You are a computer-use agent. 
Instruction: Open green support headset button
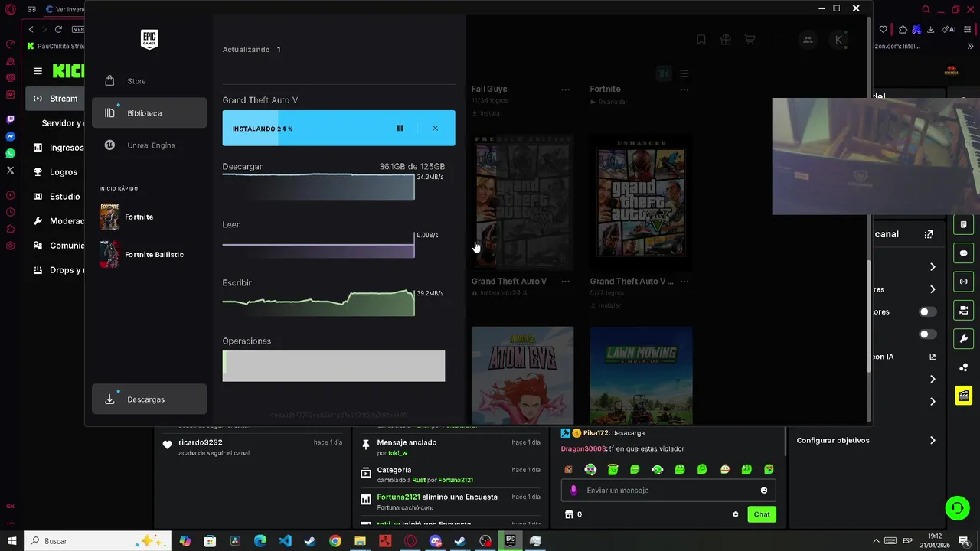(956, 507)
